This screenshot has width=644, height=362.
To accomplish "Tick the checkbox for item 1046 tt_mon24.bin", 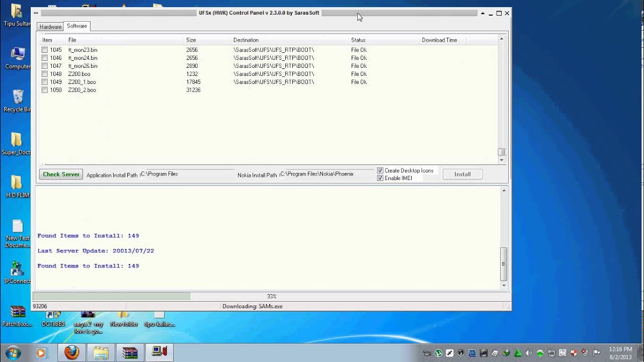I will (x=45, y=58).
